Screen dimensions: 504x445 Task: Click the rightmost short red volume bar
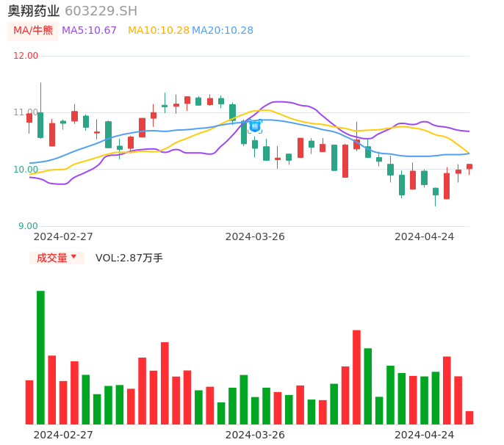(469, 417)
